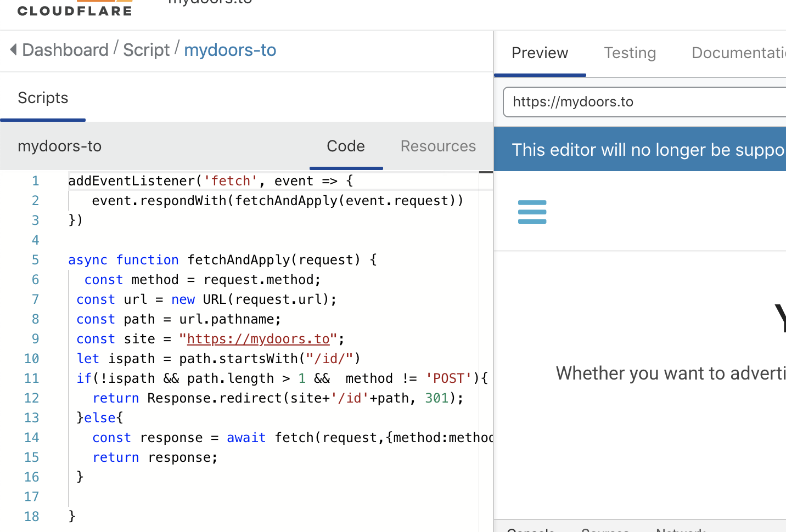Image resolution: width=786 pixels, height=532 pixels.
Task: Select the Scripts tab
Action: click(43, 98)
